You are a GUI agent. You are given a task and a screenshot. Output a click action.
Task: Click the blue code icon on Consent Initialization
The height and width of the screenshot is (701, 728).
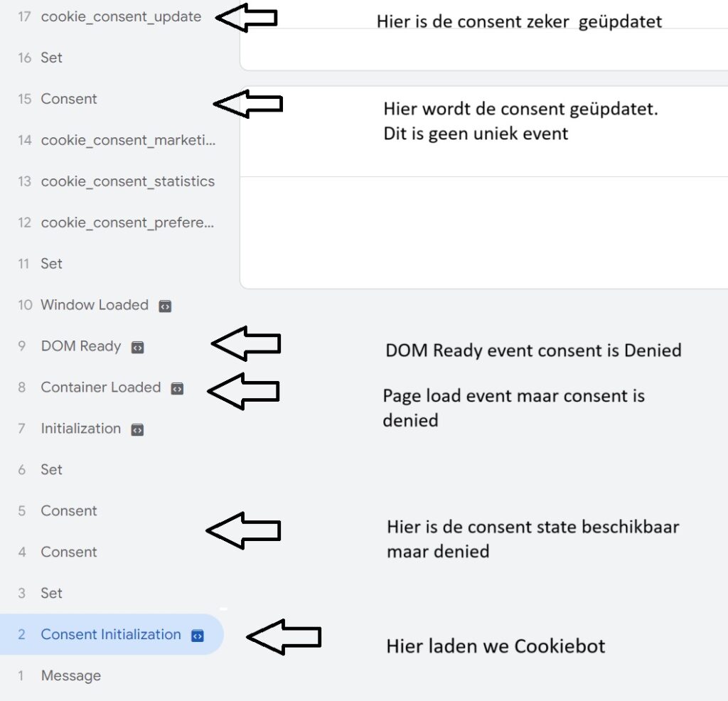pyautogui.click(x=198, y=636)
